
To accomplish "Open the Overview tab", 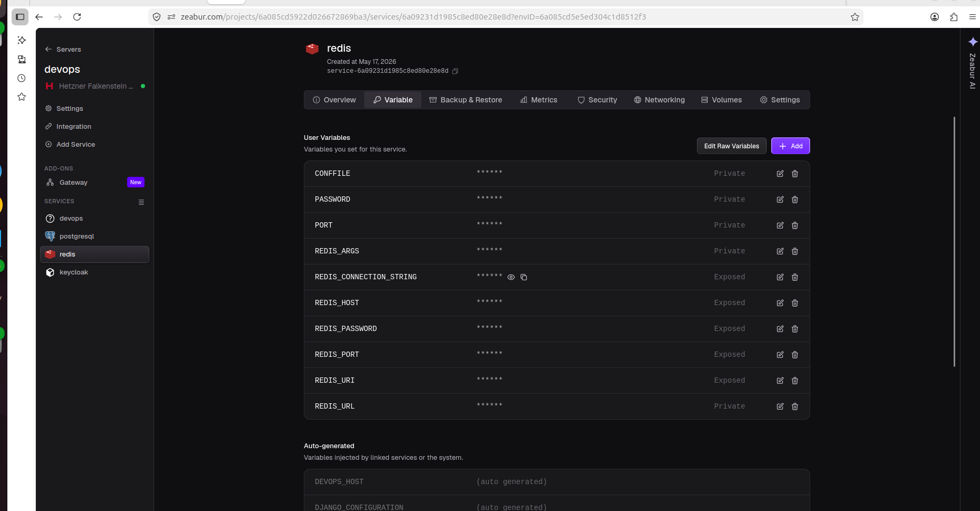I will (334, 100).
